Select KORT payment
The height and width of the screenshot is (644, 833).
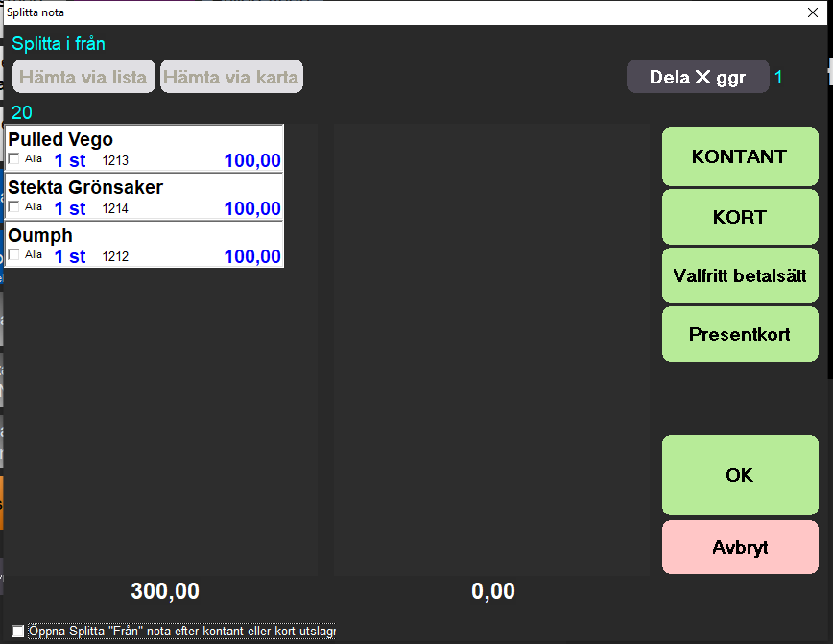coord(739,217)
